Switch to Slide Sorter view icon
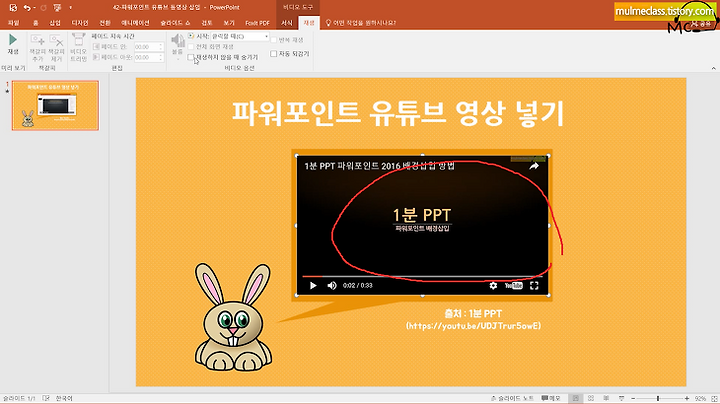The image size is (720, 404). click(x=591, y=398)
